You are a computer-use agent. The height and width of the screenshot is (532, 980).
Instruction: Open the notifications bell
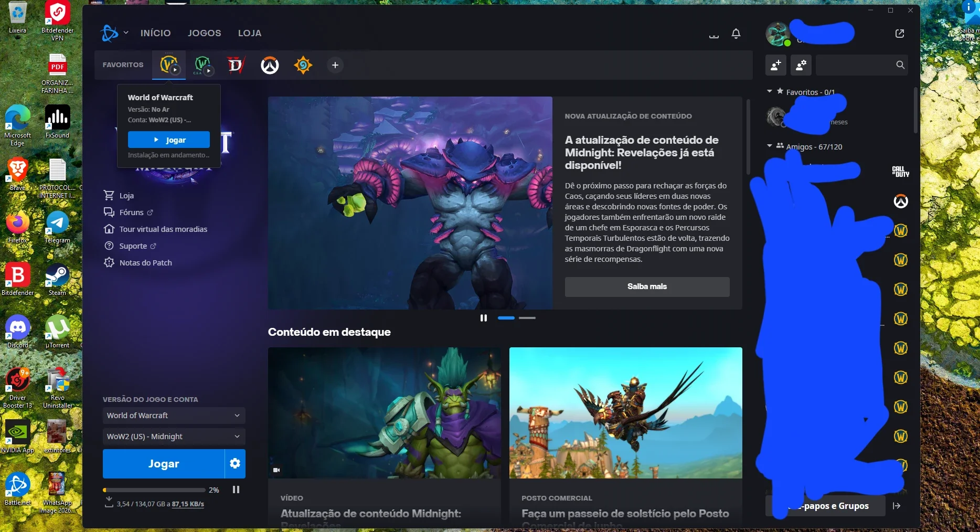736,34
